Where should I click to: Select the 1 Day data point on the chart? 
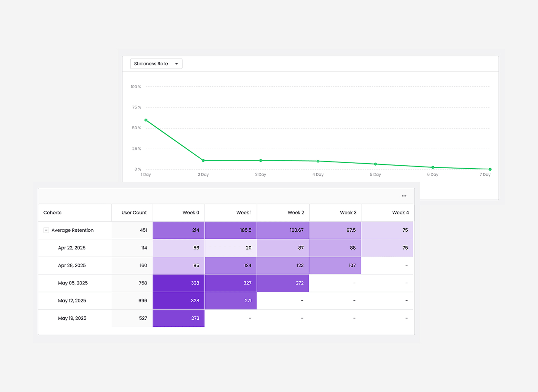[146, 120]
